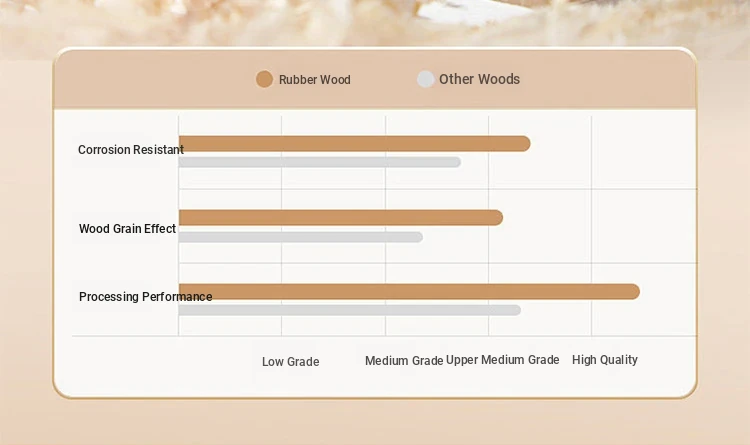Click the gray Other Woods bar for Processing Performance
The image size is (750, 445).
[350, 310]
